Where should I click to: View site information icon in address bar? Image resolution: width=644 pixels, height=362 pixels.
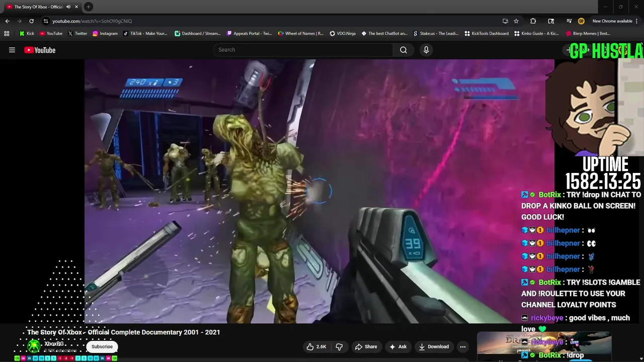pyautogui.click(x=46, y=21)
